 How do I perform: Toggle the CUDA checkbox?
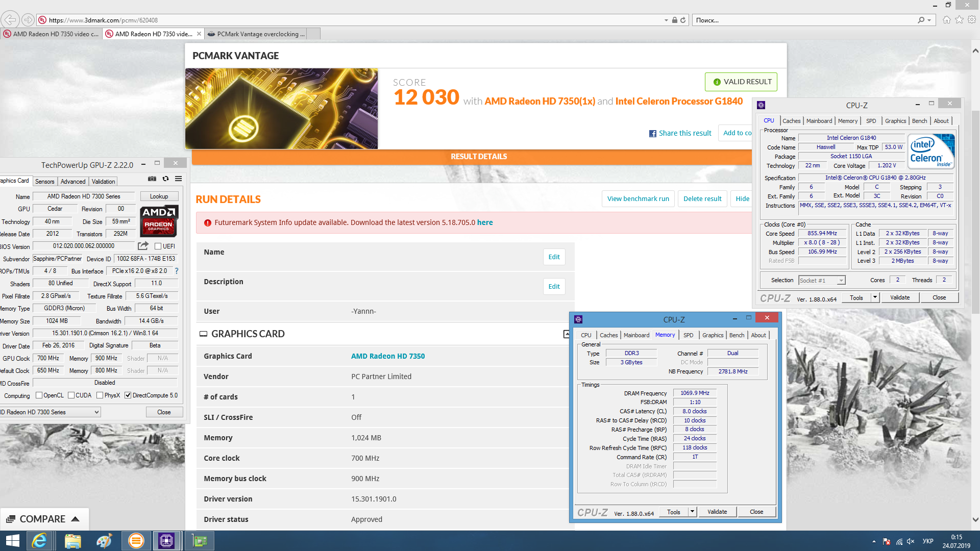coord(71,395)
